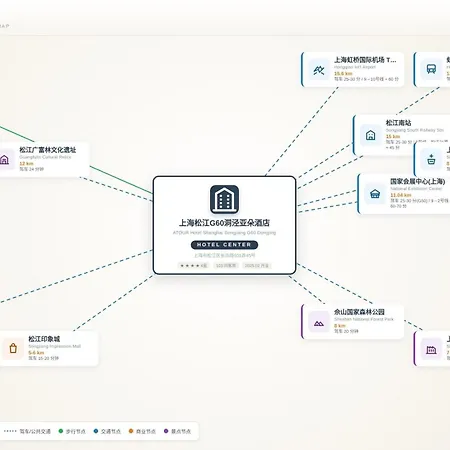Viewport: 450px width, 450px height.
Task: Click the Songjiang South Railway Stn subtitle
Action: point(415,130)
